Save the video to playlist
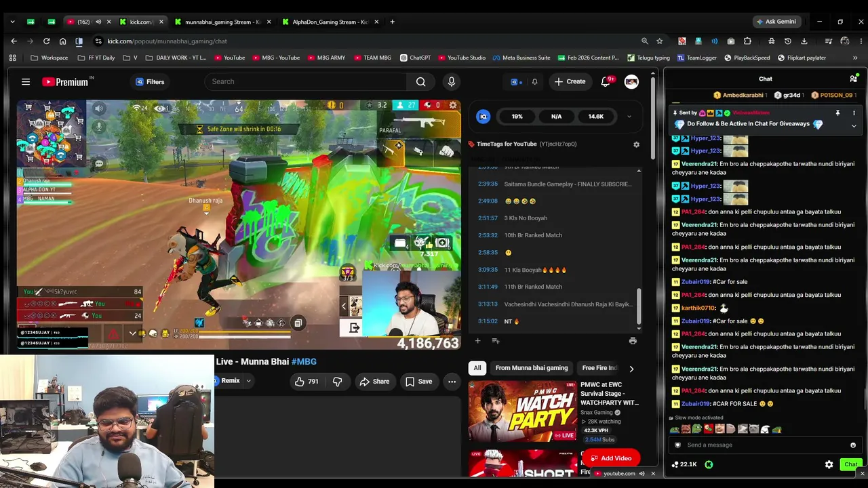This screenshot has width=868, height=488. (x=418, y=382)
